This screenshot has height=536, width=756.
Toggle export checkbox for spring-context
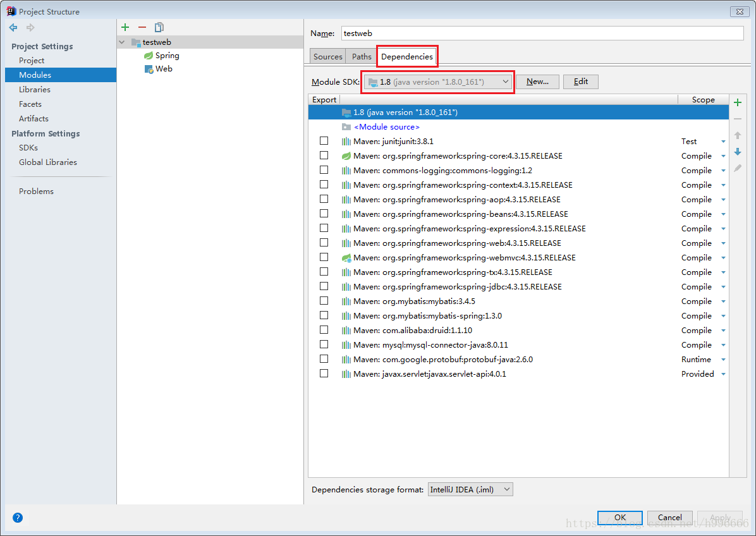(x=324, y=184)
